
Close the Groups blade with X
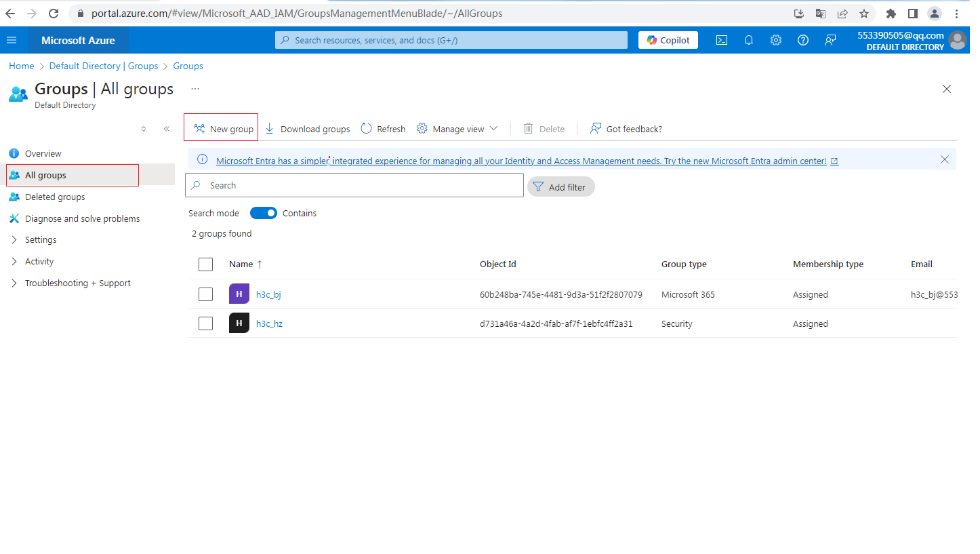tap(947, 89)
